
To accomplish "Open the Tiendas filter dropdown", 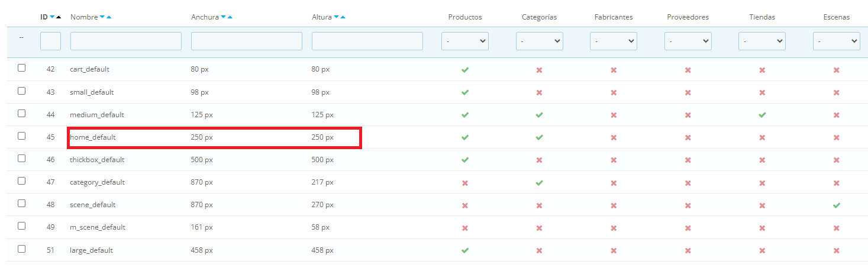I will tap(762, 41).
